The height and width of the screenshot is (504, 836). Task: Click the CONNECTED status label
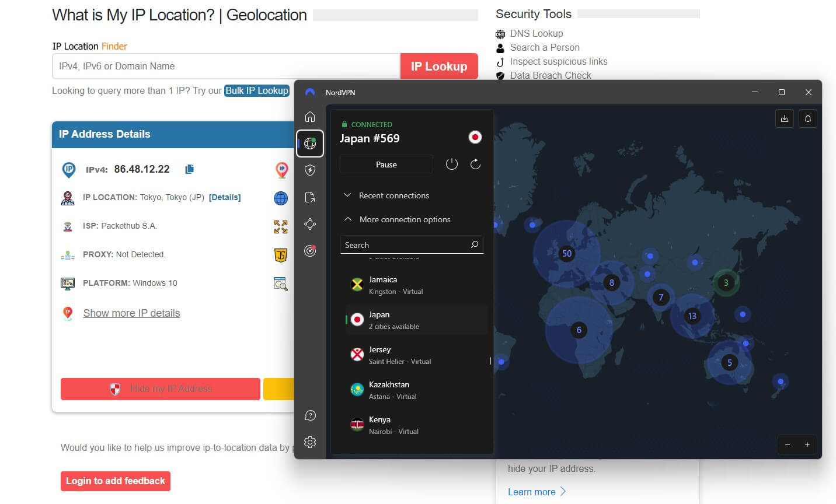click(371, 124)
